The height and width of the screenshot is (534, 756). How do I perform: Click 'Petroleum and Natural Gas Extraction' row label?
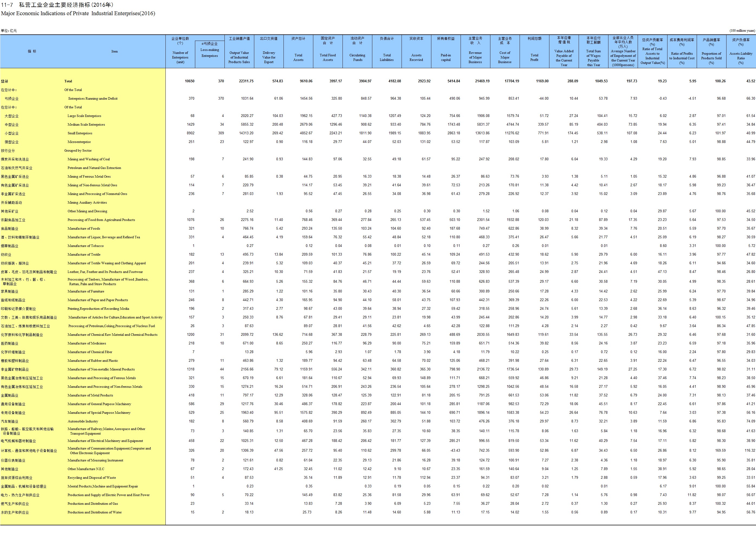tap(94, 168)
